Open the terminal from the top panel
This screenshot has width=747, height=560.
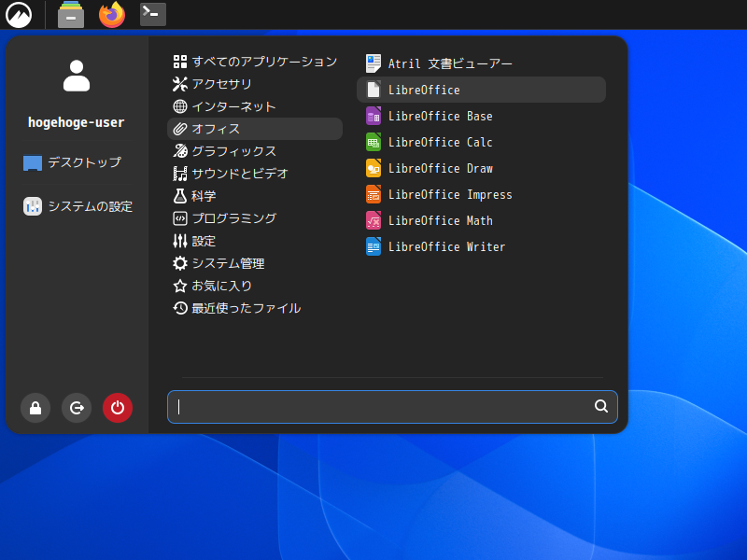pos(153,14)
